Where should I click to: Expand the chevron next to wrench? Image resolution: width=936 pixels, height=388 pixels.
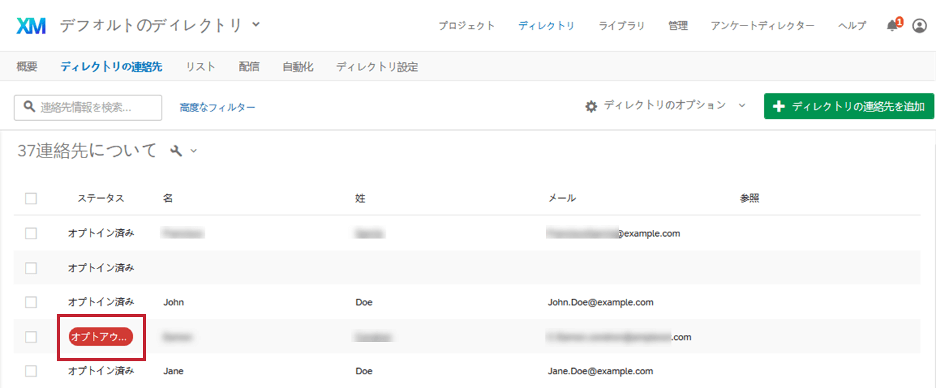click(x=193, y=152)
